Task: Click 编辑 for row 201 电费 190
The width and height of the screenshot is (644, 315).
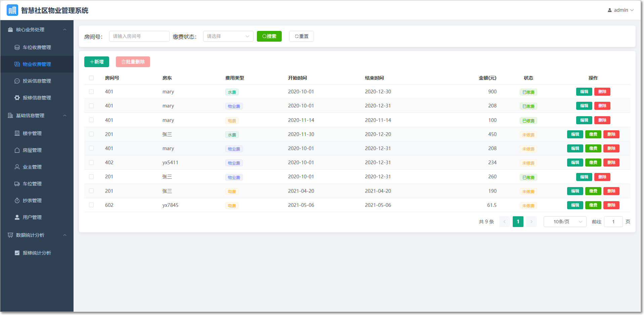Action: click(575, 191)
